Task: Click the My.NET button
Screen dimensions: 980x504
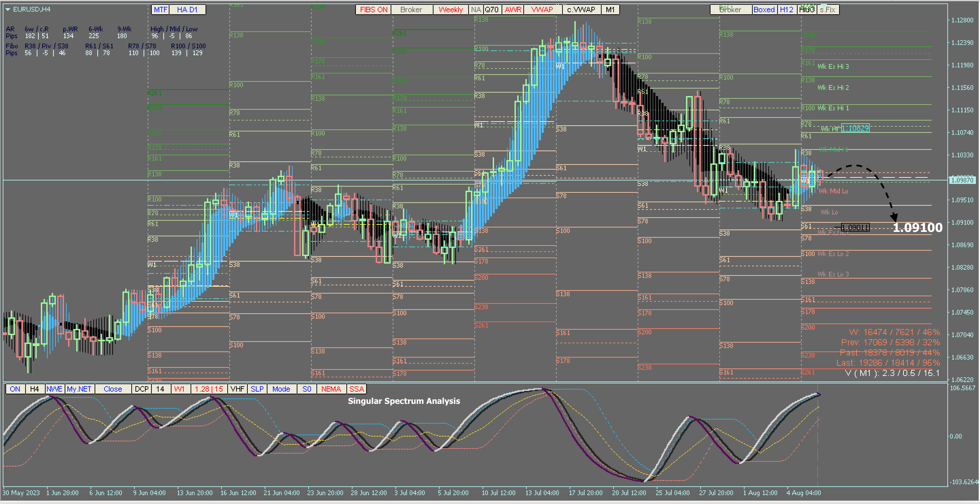Action: 79,389
